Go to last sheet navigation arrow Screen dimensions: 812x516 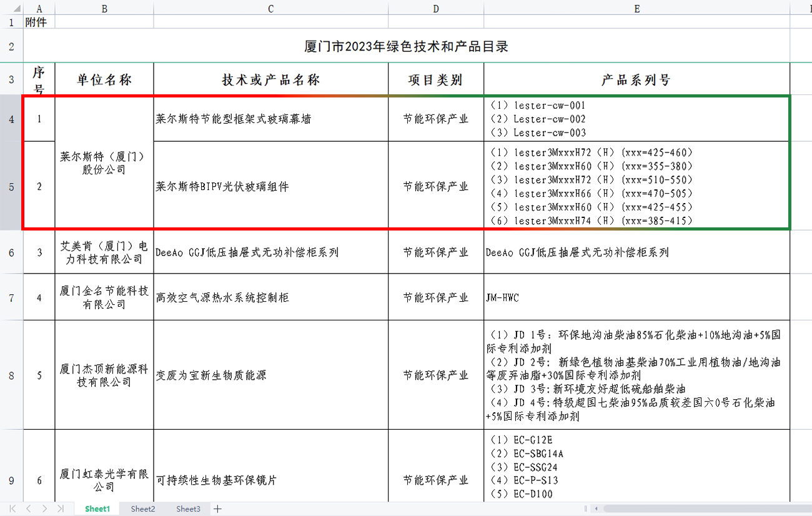60,509
